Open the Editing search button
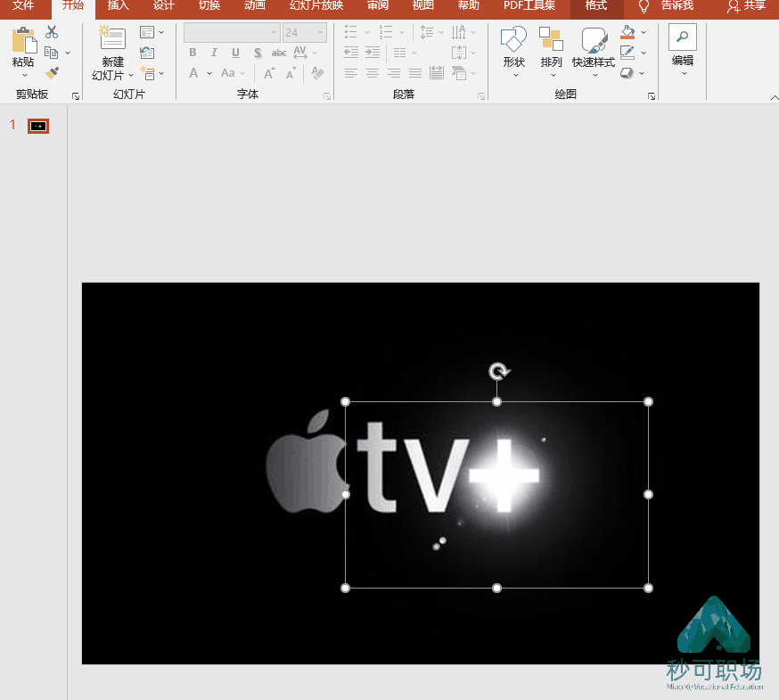Screen dimensions: 779x700 (683, 49)
